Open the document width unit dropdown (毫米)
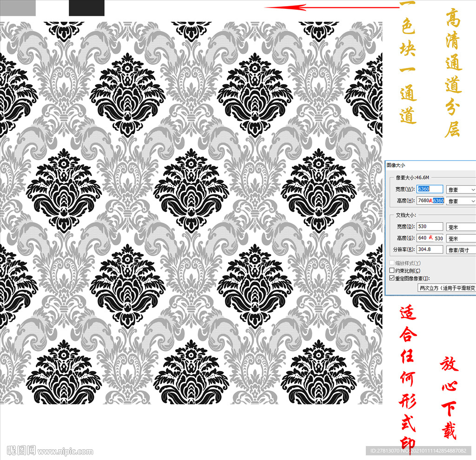This screenshot has height=460, width=476. coord(461,227)
